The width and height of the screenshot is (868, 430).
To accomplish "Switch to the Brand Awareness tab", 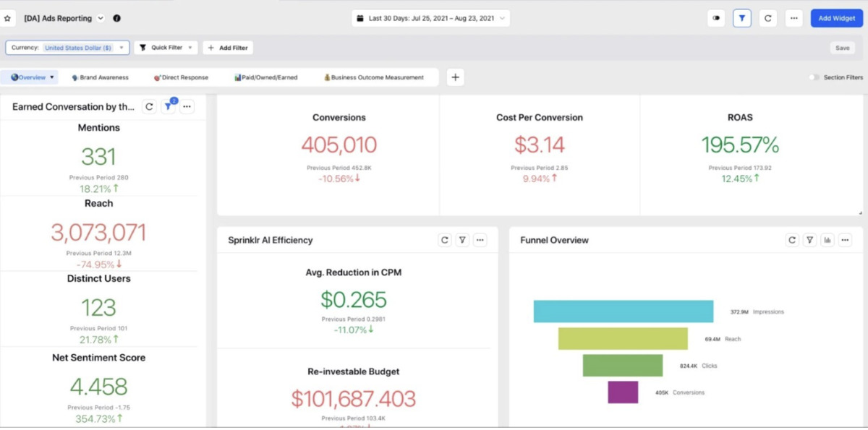I will [100, 77].
